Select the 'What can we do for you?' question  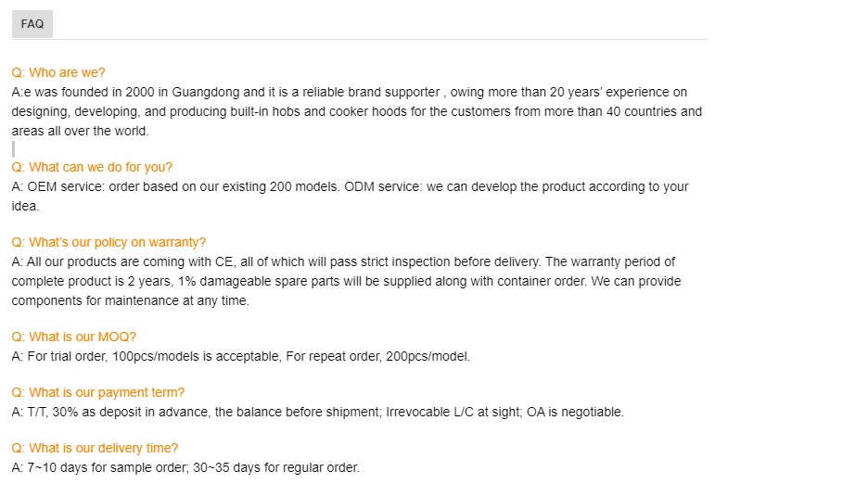[x=92, y=167]
